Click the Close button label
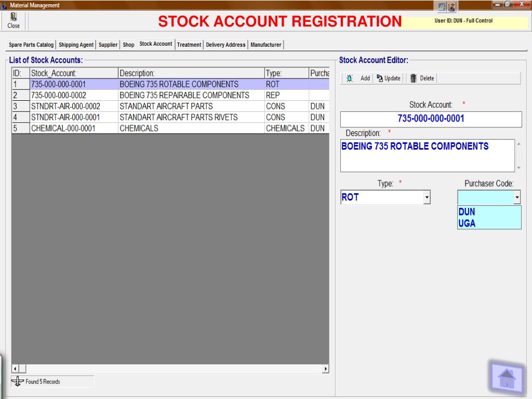Viewport: 532px width, 399px height. click(14, 26)
